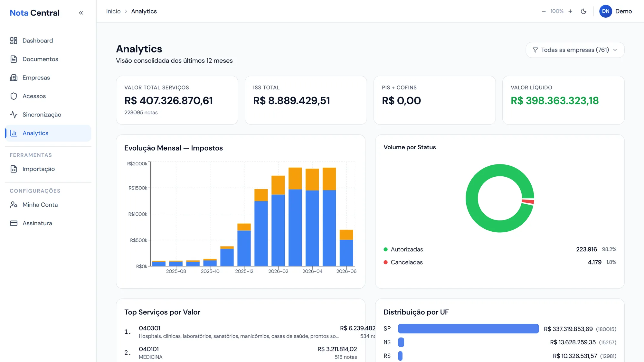The image size is (644, 362).
Task: Click the Nota Central logo
Action: tap(34, 13)
